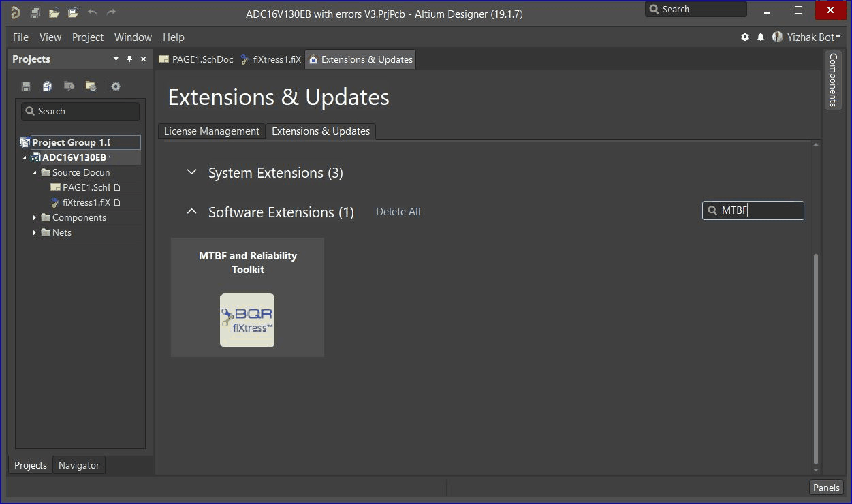Switch to the License Management tab
This screenshot has width=852, height=504.
[211, 131]
